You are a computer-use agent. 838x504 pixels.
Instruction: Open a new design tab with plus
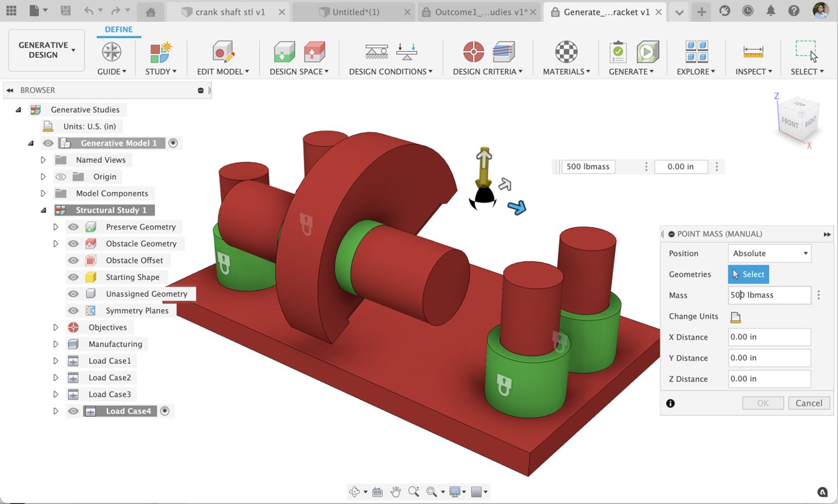(701, 12)
